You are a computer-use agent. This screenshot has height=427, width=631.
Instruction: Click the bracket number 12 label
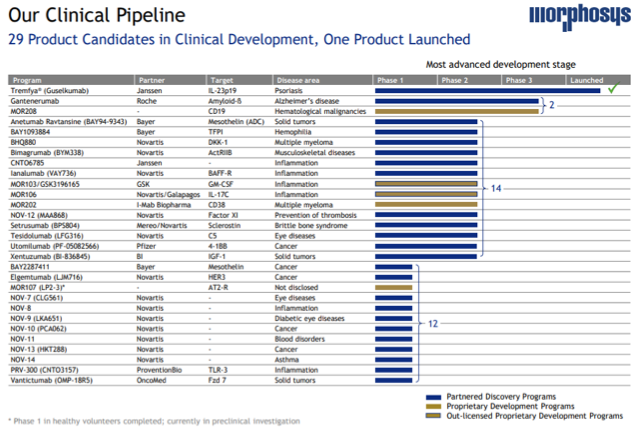433,323
